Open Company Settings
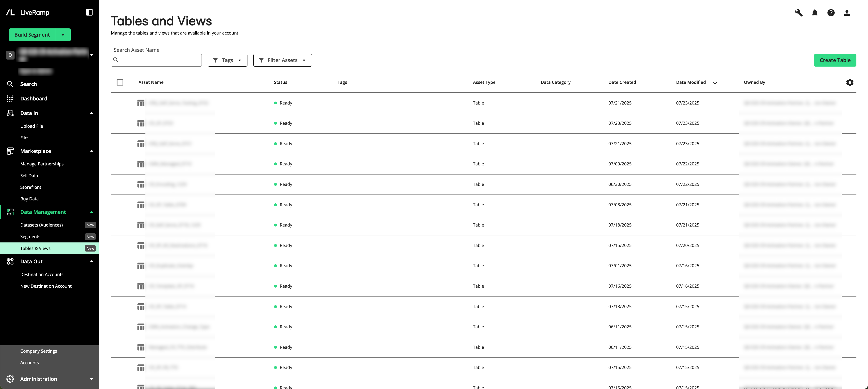 38,351
